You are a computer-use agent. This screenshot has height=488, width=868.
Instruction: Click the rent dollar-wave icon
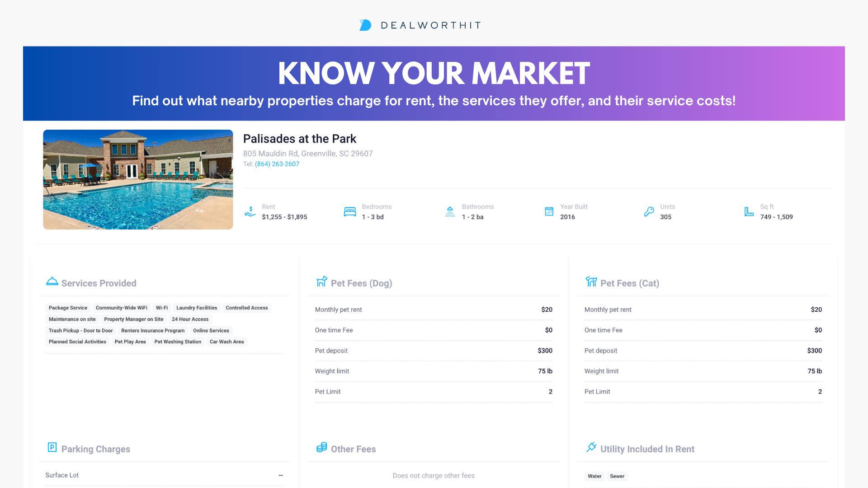click(x=250, y=211)
